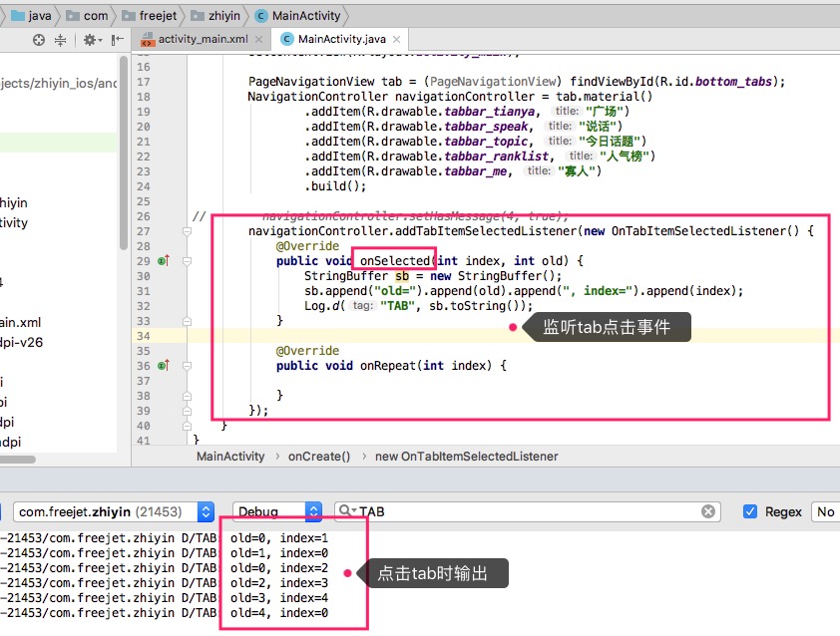
Task: Collapse the code fold at line 27
Action: pyautogui.click(x=187, y=231)
